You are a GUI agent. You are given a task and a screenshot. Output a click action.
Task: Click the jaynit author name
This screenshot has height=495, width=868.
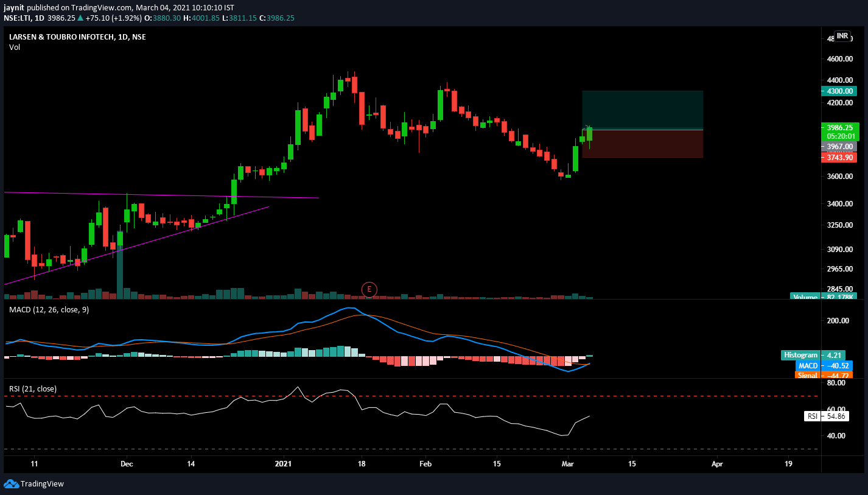15,9
